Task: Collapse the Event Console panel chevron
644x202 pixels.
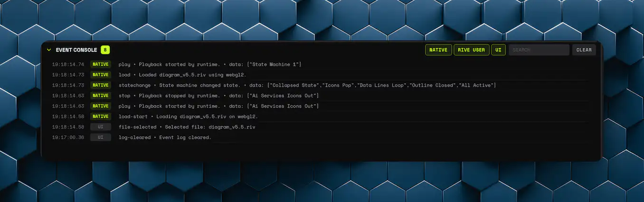Action: [48, 50]
